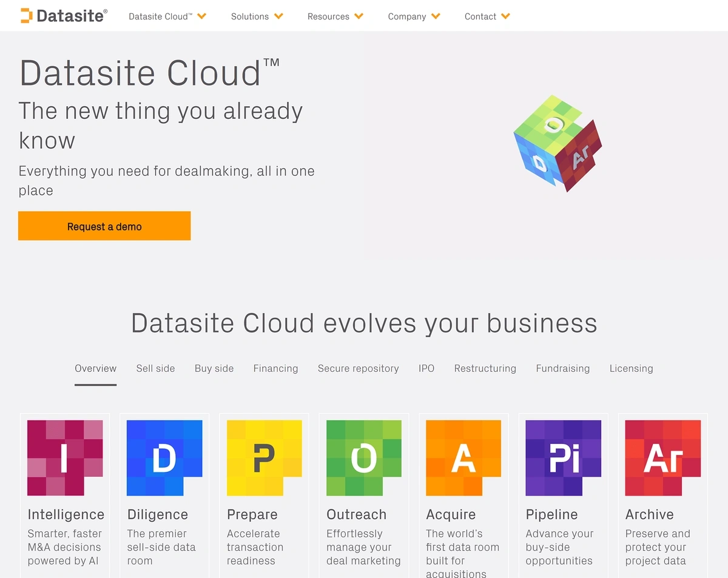Image resolution: width=728 pixels, height=578 pixels.
Task: Open the red Archive 'Ar' icon
Action: 662,458
